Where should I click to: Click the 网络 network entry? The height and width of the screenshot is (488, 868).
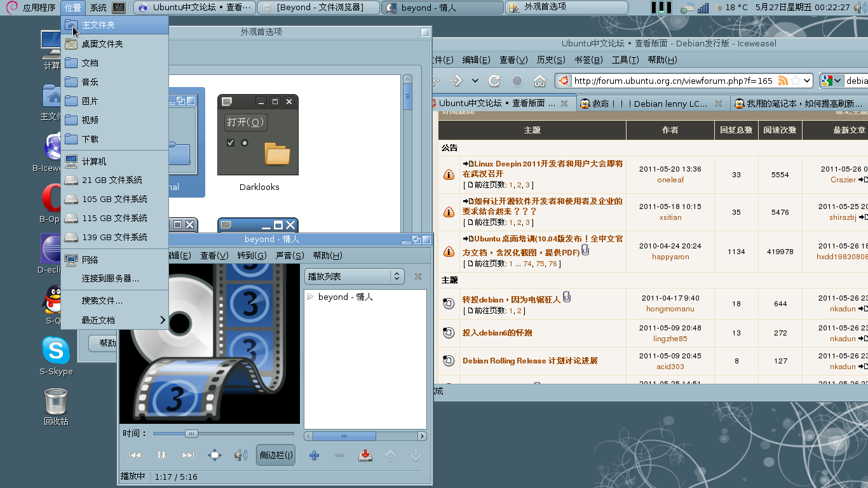tap(114, 260)
